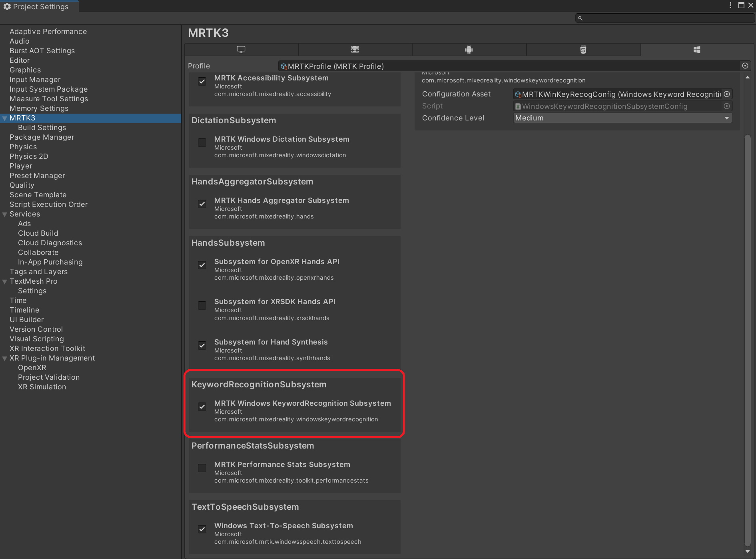Select the WebGL HTML5 platform tab
This screenshot has width=756, height=559.
tap(583, 50)
